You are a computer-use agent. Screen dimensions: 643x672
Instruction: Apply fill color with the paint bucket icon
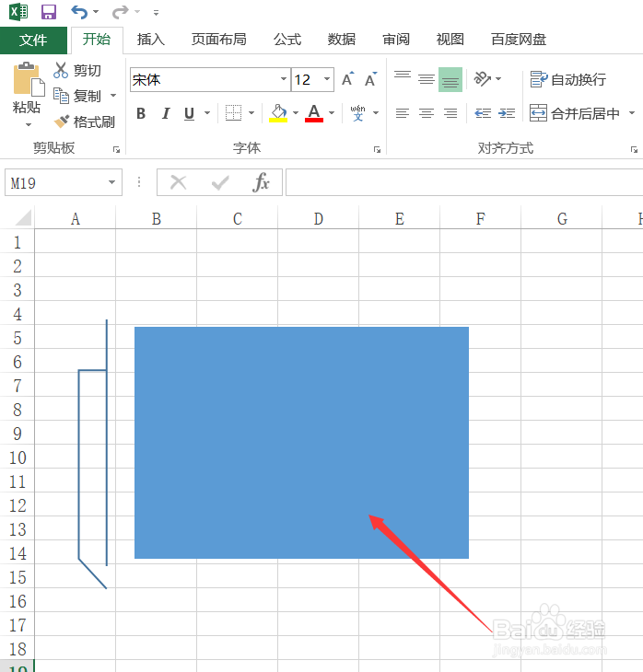click(x=278, y=113)
